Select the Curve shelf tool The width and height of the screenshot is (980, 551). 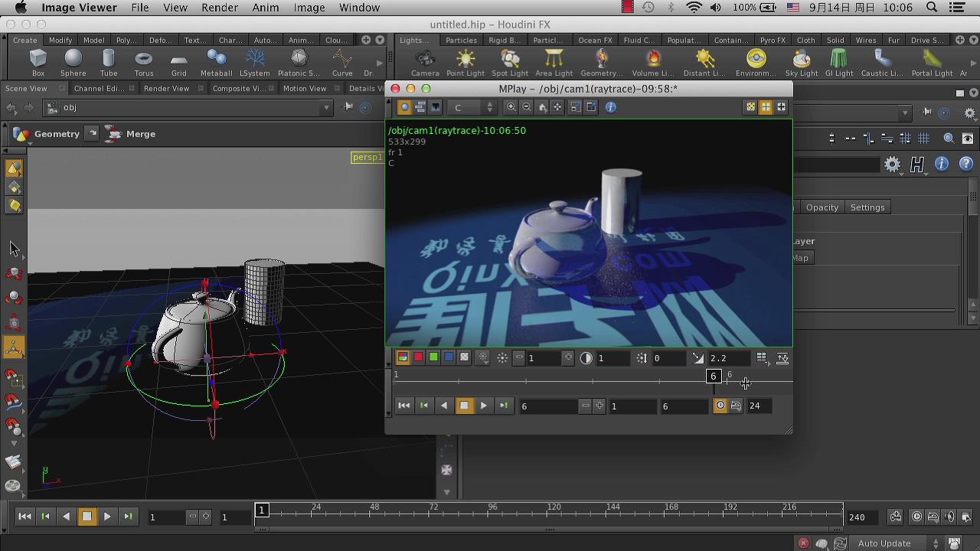342,62
